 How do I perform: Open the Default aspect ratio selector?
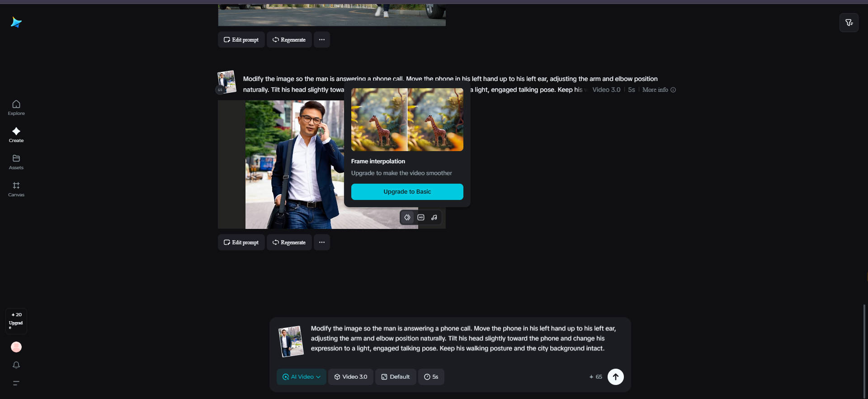(396, 377)
